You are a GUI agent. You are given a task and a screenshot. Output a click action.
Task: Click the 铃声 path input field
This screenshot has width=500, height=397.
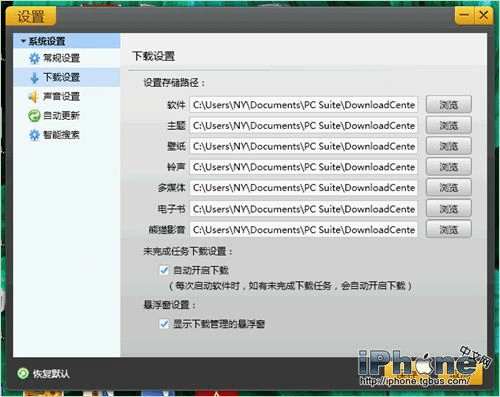click(304, 167)
